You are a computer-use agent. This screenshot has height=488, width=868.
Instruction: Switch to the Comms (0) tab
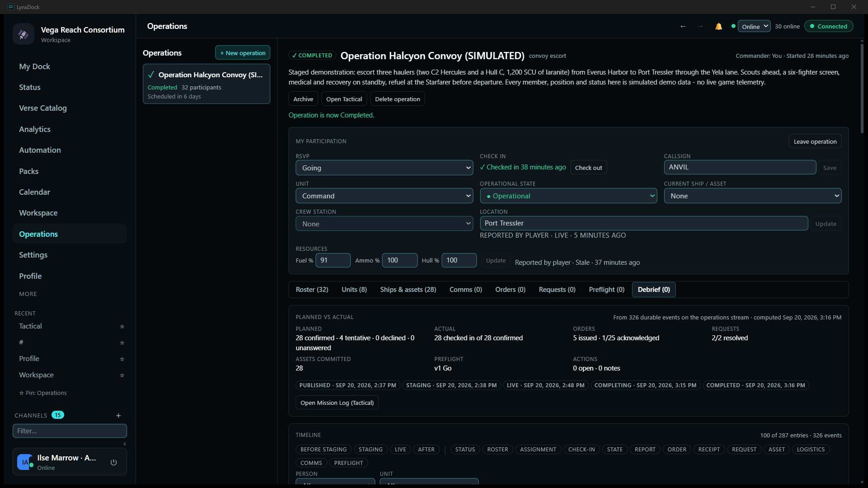(x=466, y=290)
